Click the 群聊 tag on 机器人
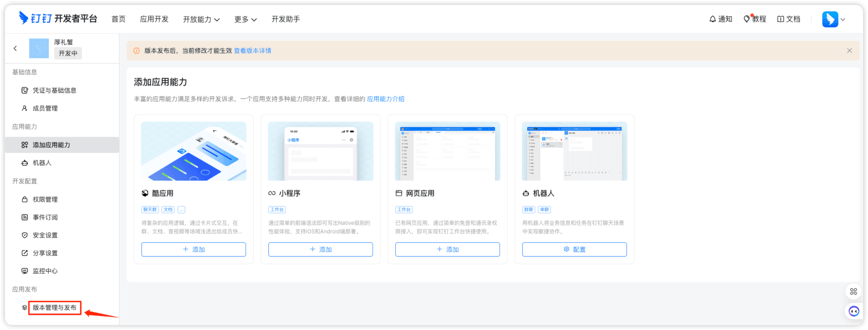 pos(529,210)
